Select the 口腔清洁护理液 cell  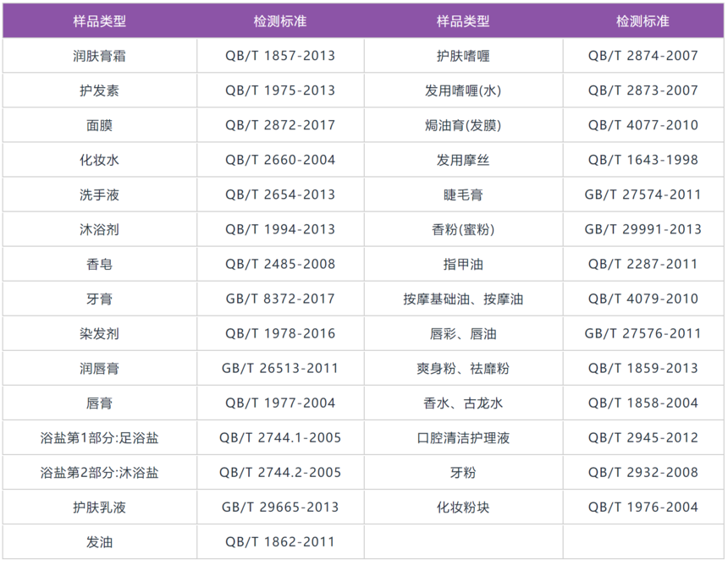(x=463, y=438)
